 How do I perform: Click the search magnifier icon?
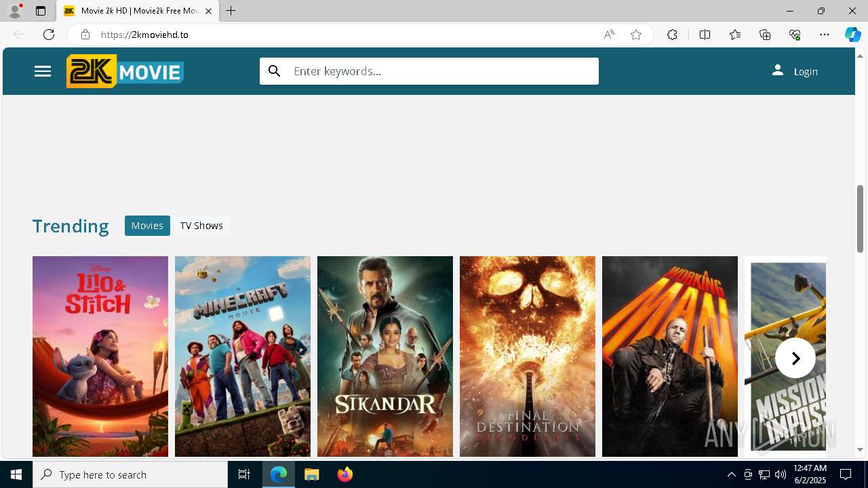275,71
